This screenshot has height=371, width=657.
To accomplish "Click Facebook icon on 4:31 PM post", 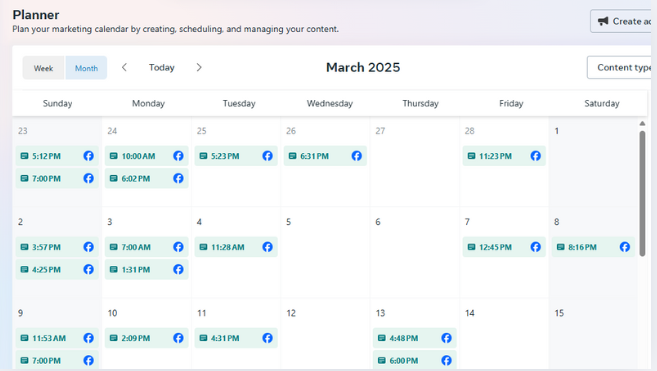I will (x=267, y=338).
